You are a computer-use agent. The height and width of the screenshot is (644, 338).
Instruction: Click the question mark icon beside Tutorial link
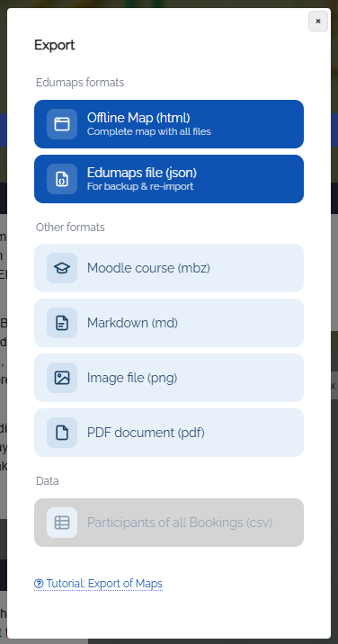tap(39, 584)
